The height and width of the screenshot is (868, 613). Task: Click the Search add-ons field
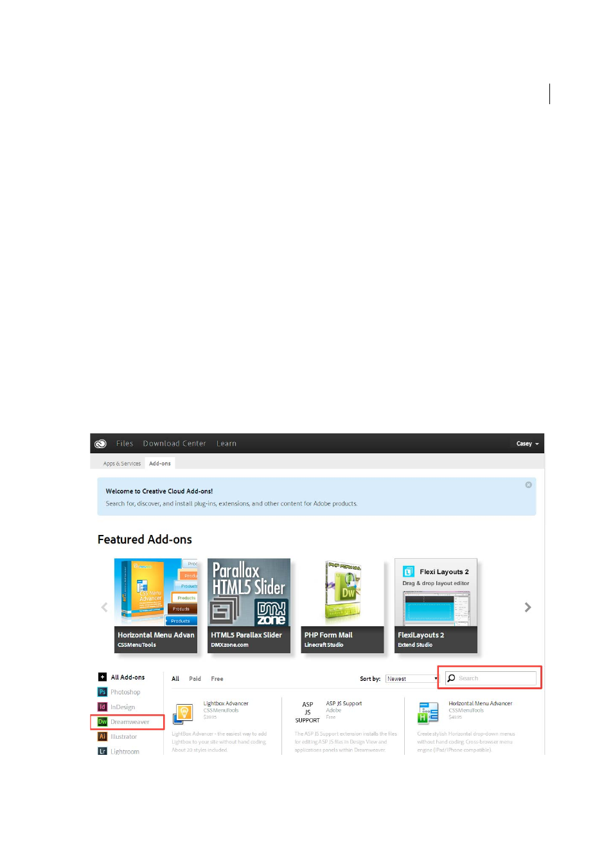tap(491, 678)
